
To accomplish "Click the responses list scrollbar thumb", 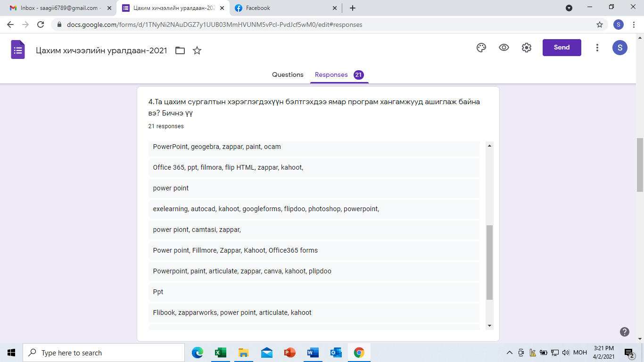I will pos(490,263).
